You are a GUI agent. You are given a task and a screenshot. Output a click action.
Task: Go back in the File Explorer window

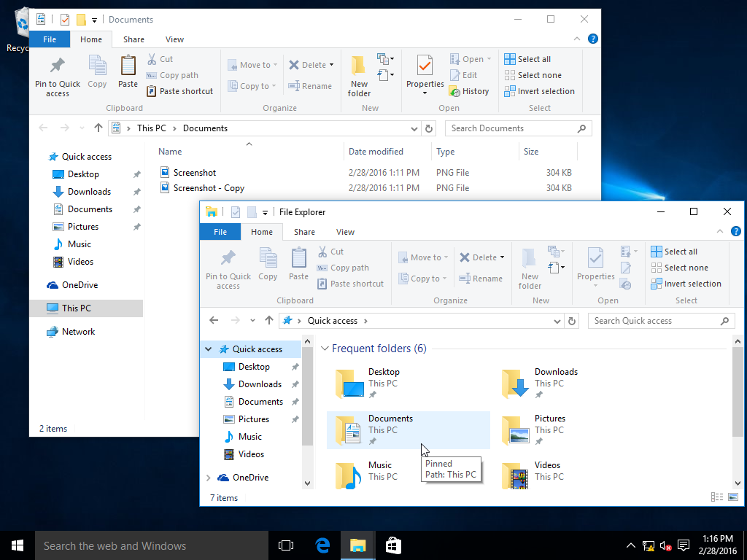(x=214, y=321)
